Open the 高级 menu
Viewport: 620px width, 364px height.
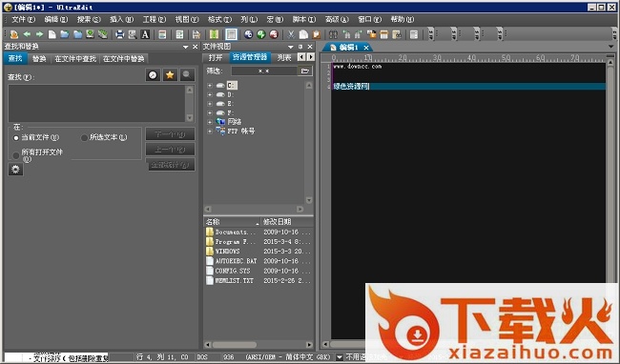(337, 19)
